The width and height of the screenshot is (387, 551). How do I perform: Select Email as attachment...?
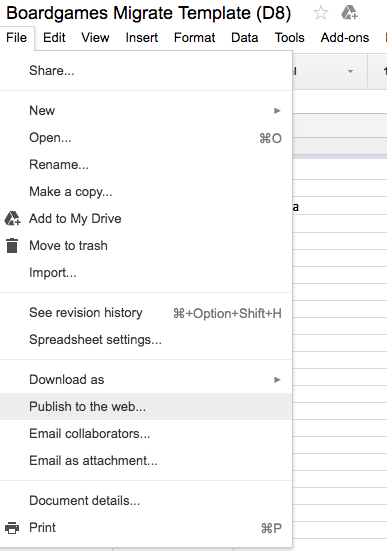tap(146, 461)
